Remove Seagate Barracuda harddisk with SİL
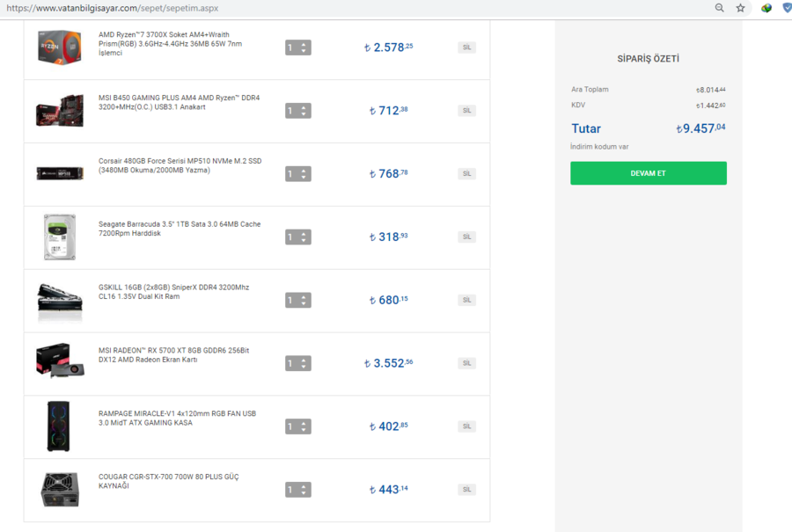The height and width of the screenshot is (532, 792). click(x=466, y=237)
